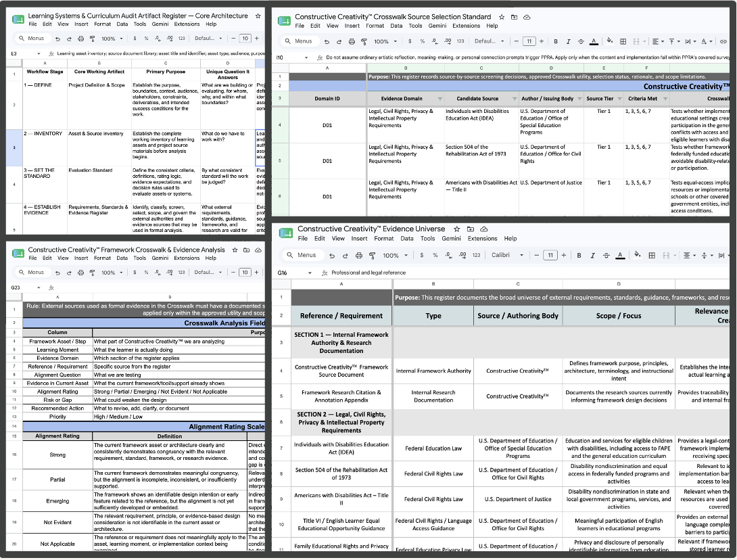This screenshot has width=737, height=560.
Task: Format as percent in Source Selection Standard
Action: click(x=422, y=41)
